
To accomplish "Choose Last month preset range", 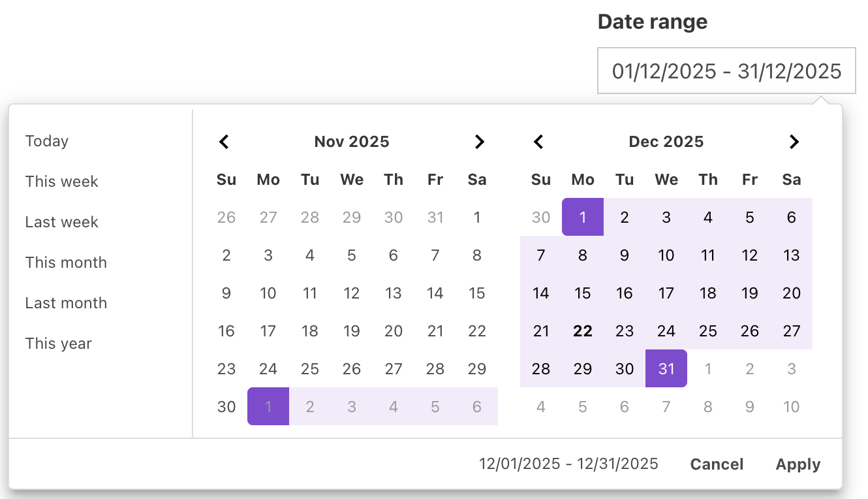I will 66,303.
